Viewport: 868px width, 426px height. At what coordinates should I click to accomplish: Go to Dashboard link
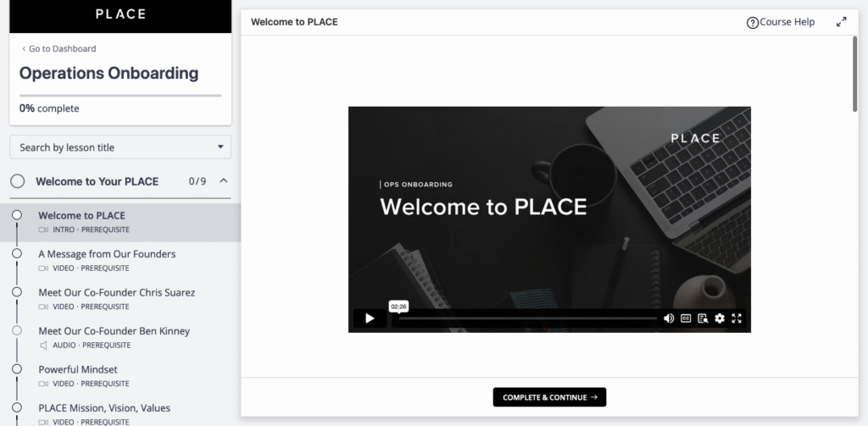click(x=59, y=48)
